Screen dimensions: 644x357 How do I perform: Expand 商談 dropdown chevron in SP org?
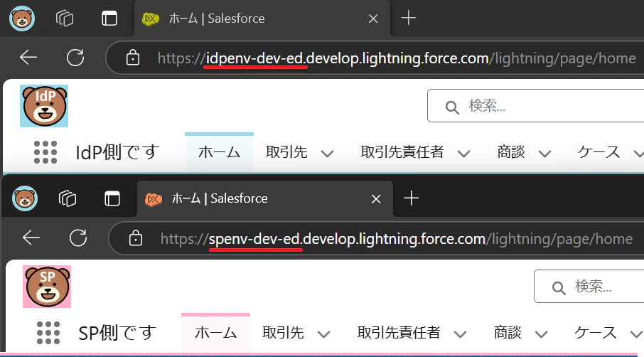(542, 334)
